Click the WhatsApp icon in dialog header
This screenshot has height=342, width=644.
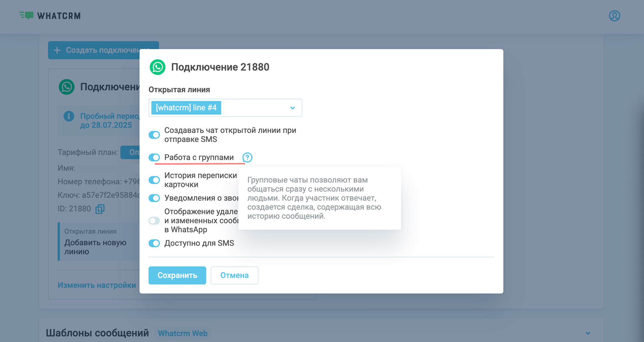coord(157,67)
